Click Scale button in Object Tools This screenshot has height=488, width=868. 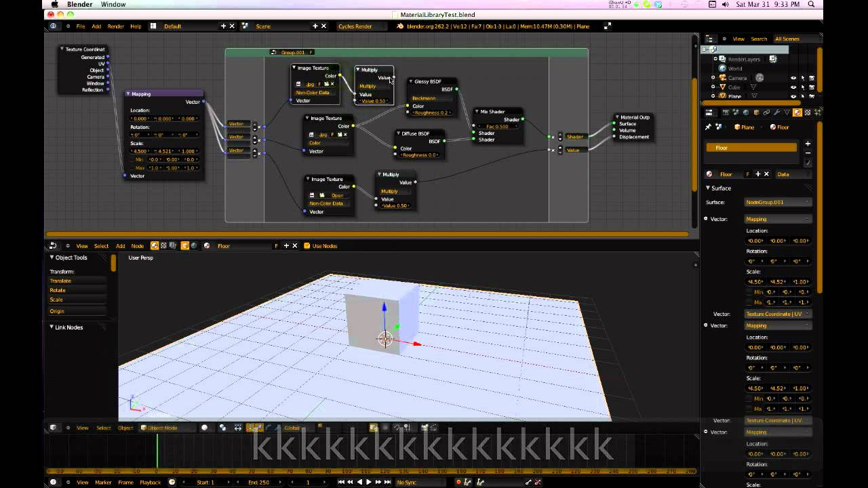tap(77, 300)
